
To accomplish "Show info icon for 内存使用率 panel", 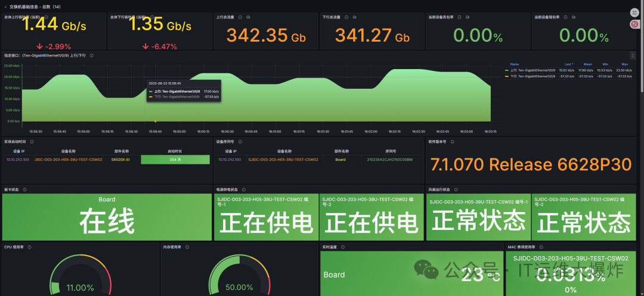I will click(187, 247).
